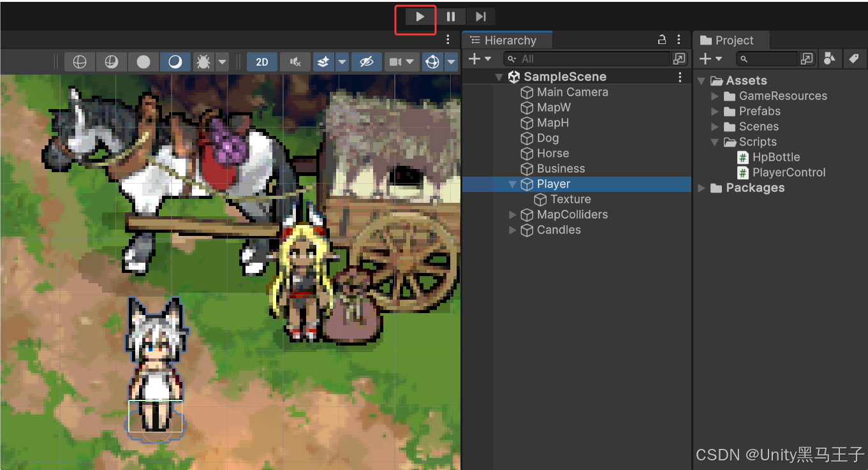
Task: Select the Scripts folder name
Action: point(758,142)
